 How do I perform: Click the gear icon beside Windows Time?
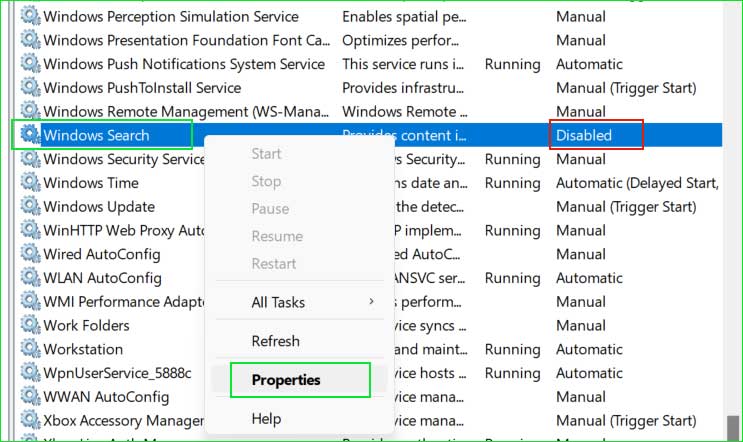point(30,183)
